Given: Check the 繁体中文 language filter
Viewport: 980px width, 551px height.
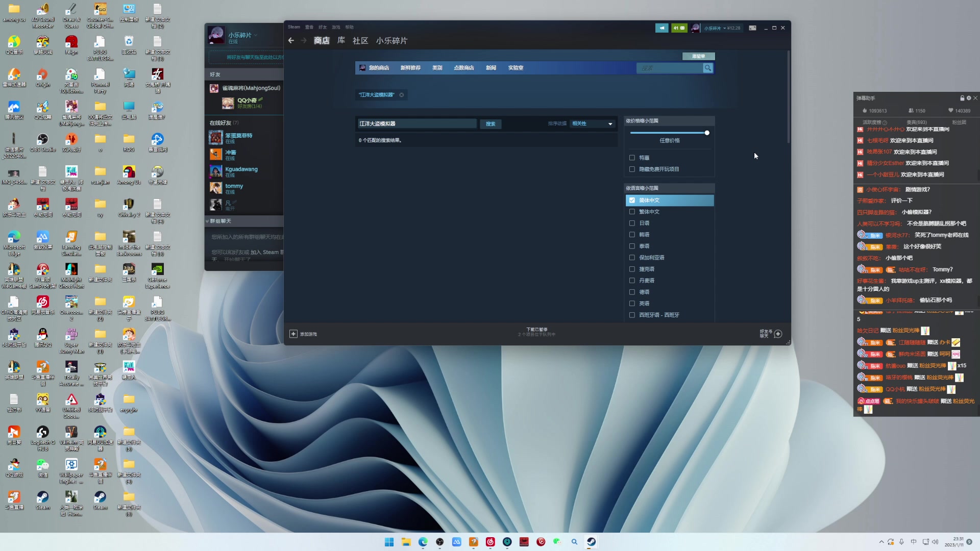Looking at the screenshot, I should click(x=632, y=212).
